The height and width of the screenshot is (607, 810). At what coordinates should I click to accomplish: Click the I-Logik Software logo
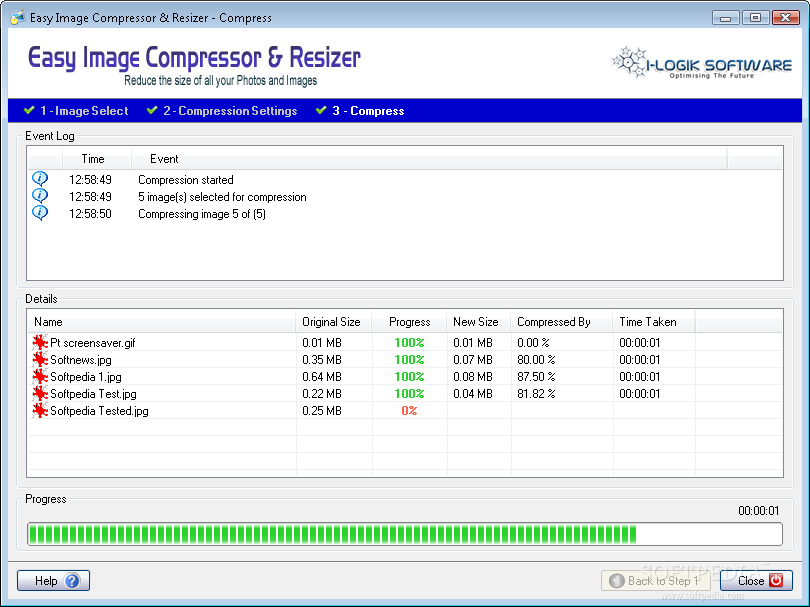(x=702, y=63)
